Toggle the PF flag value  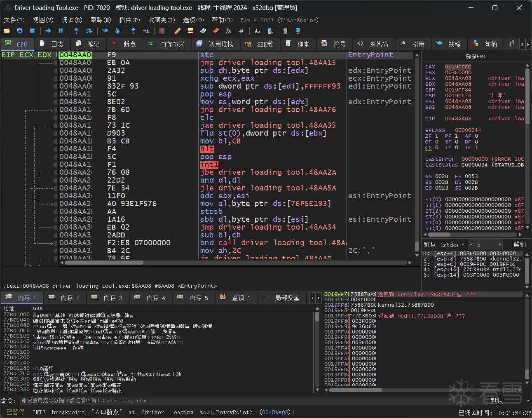coord(456,136)
